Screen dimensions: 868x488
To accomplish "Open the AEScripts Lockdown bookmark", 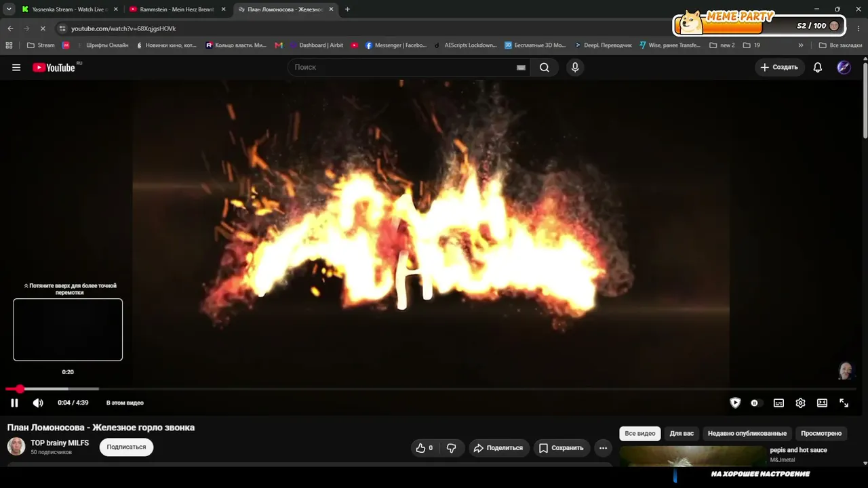I will point(465,45).
